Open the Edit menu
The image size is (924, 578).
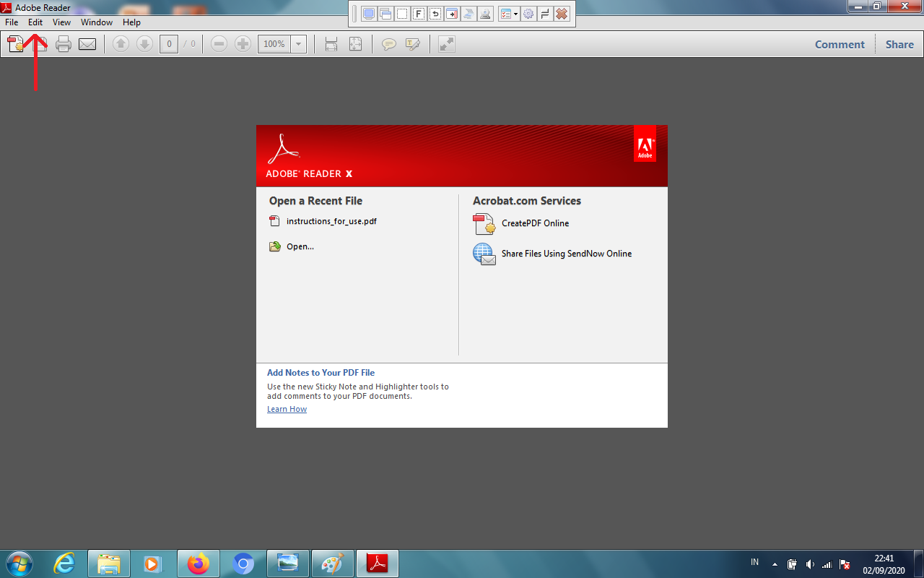[x=35, y=22]
